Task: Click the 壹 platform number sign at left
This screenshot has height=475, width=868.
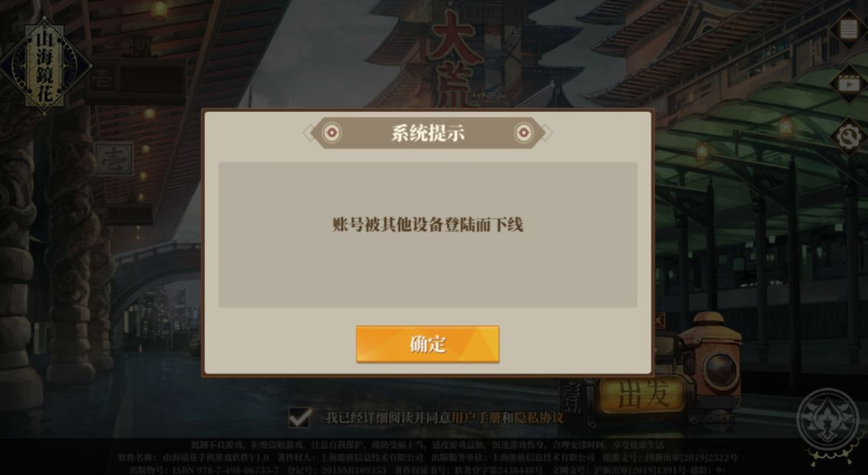Action: click(x=114, y=159)
